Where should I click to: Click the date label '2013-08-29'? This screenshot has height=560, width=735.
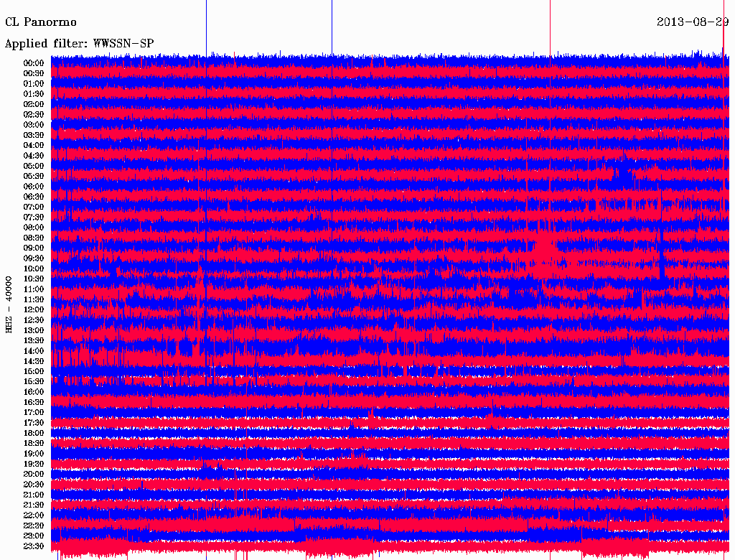click(x=693, y=22)
